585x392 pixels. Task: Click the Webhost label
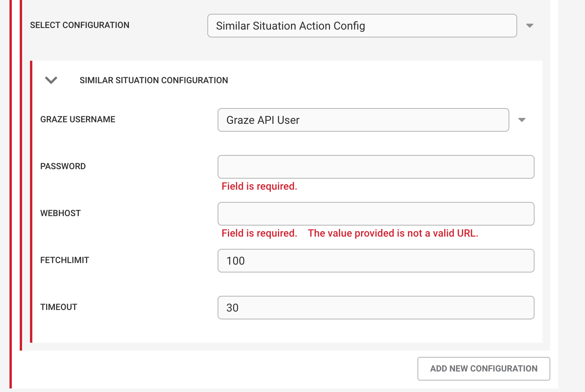[60, 213]
